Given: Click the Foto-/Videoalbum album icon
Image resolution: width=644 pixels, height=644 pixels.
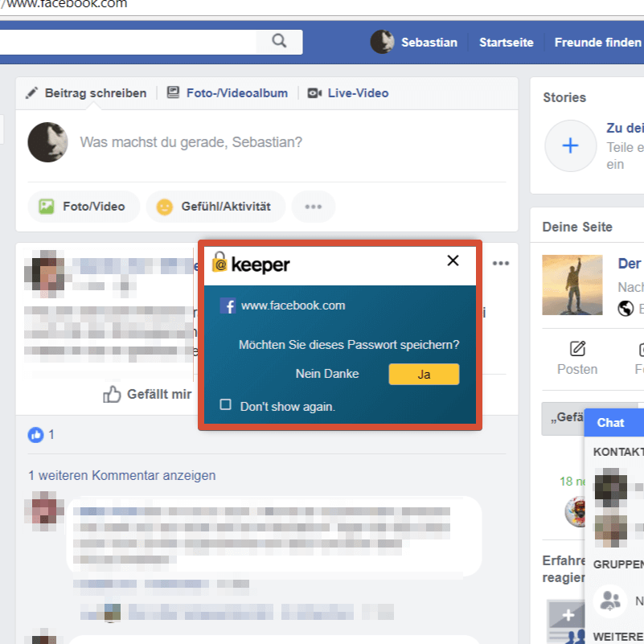Looking at the screenshot, I should tap(173, 92).
